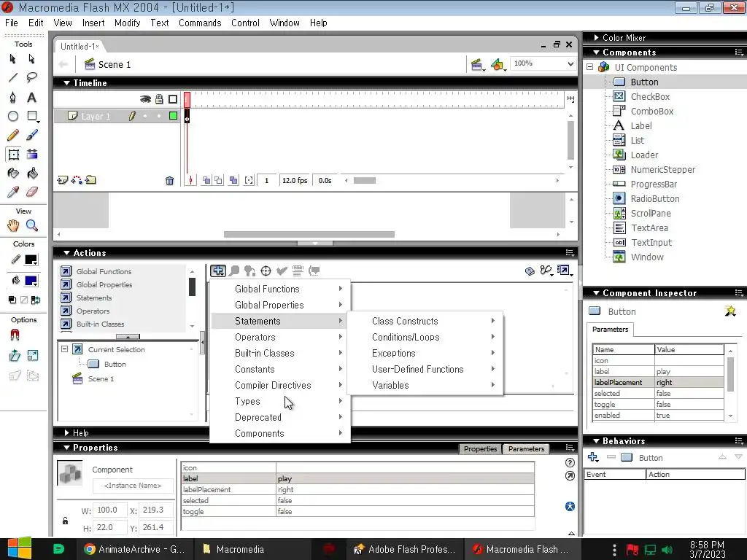Toggle lock all layers padlock icon
The width and height of the screenshot is (747, 560).
pos(159,99)
